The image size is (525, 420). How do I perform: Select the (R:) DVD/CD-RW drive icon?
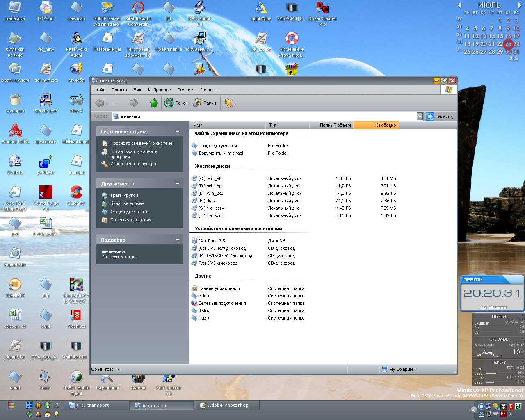click(194, 256)
